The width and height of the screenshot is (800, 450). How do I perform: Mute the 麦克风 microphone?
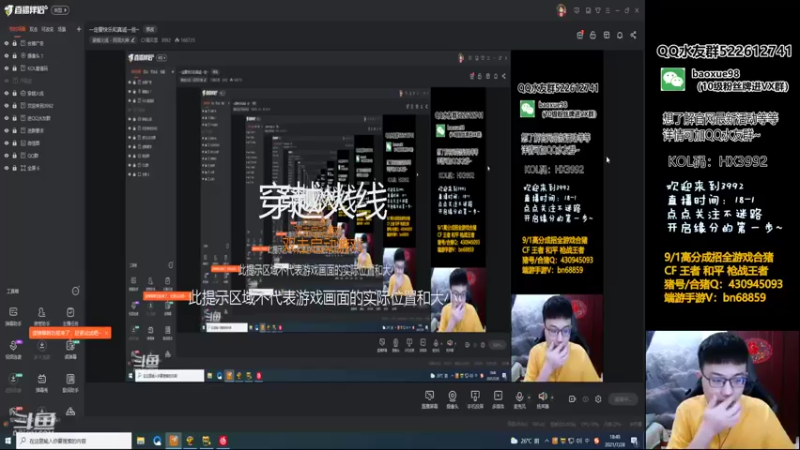519,399
